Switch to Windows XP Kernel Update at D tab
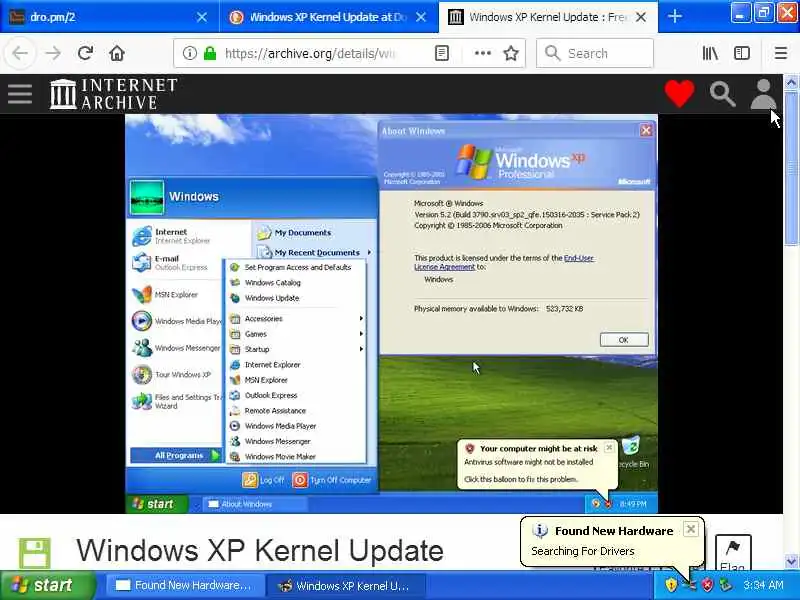This screenshot has height=600, width=800. [329, 17]
